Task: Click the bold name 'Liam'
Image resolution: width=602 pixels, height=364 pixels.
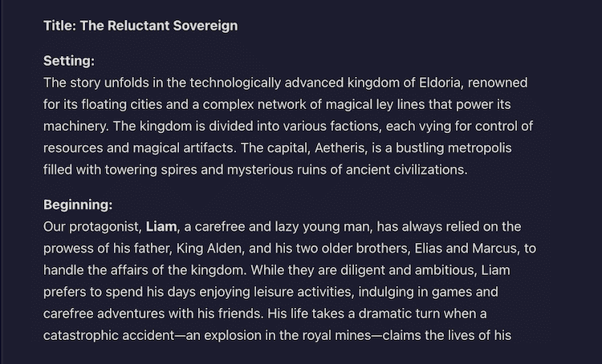Action: (161, 227)
